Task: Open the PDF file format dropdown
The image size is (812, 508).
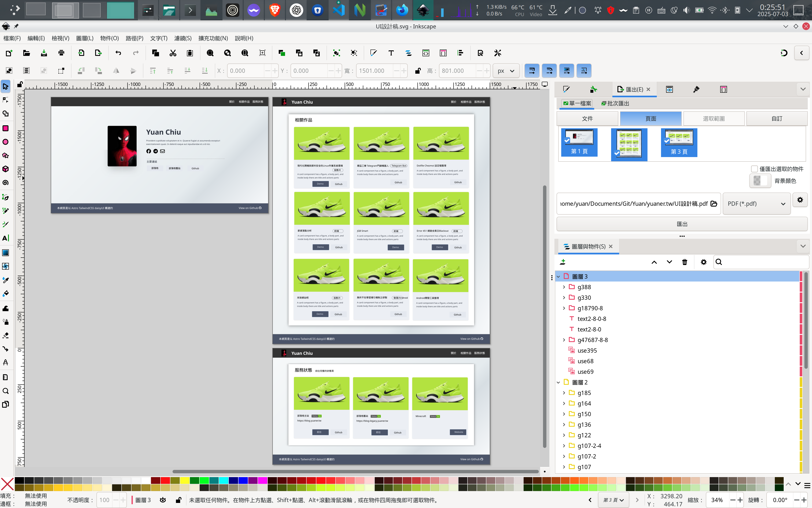Action: coord(757,204)
